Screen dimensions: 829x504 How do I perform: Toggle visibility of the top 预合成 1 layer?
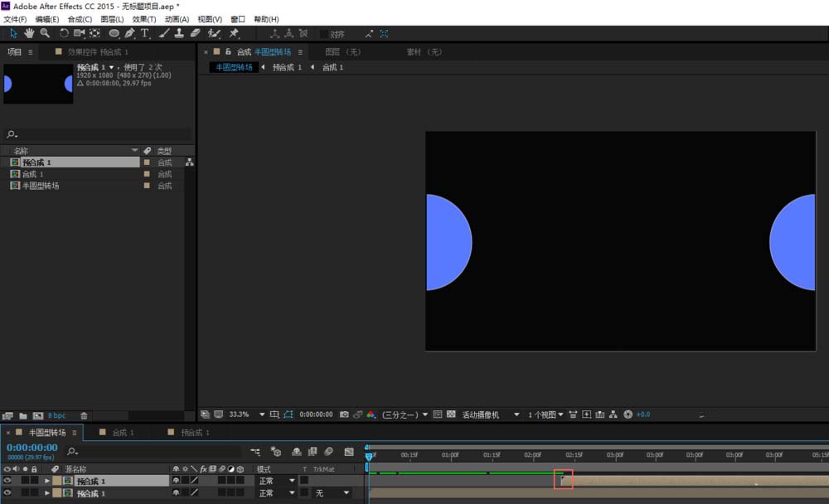(x=7, y=481)
